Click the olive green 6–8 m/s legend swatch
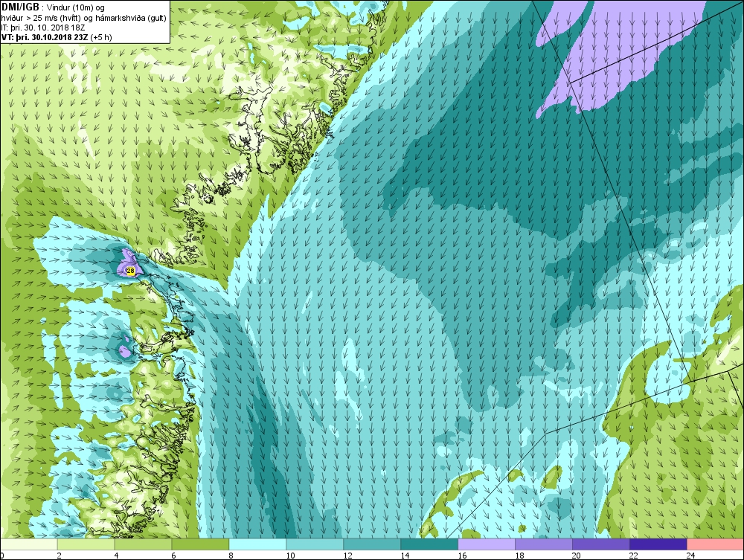 click(200, 544)
